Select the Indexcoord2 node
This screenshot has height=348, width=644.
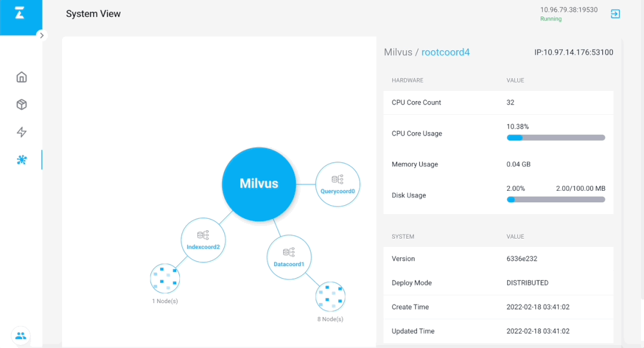[x=203, y=240]
